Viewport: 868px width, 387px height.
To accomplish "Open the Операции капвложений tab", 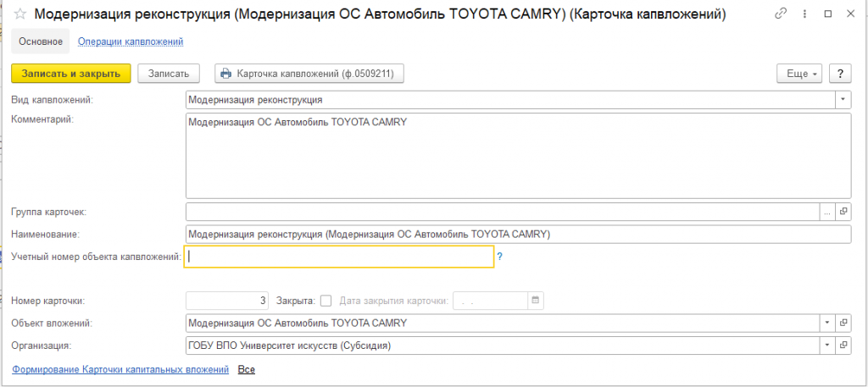I will tap(131, 41).
